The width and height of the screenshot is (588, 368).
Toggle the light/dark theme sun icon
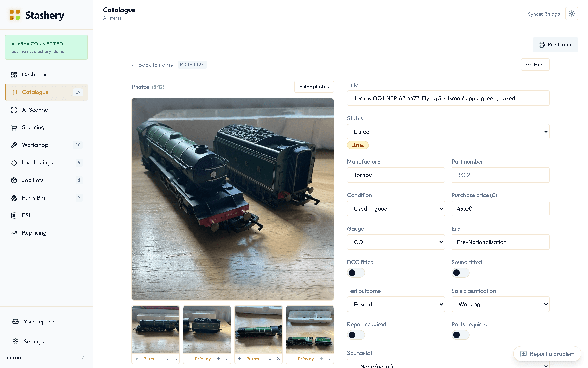[x=571, y=14]
